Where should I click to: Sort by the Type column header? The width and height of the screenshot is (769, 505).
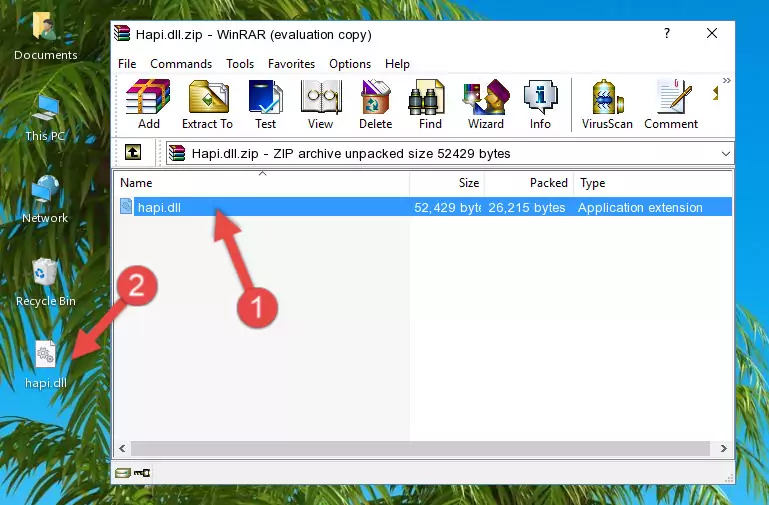pyautogui.click(x=653, y=183)
